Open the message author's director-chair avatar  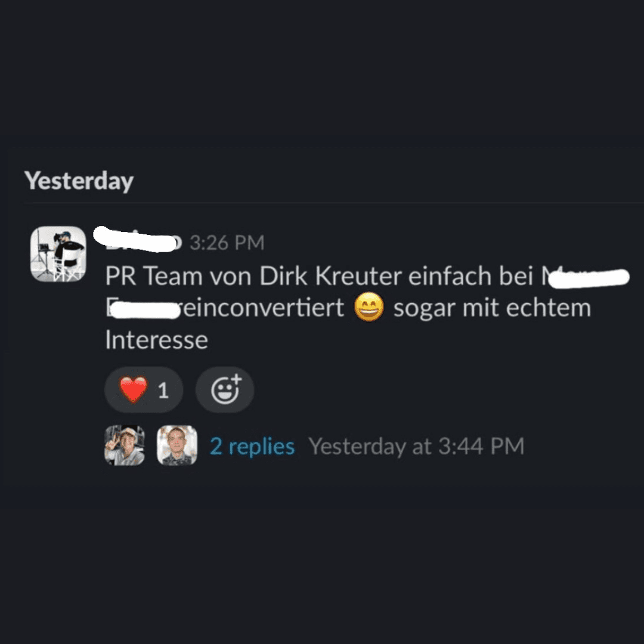click(x=58, y=254)
